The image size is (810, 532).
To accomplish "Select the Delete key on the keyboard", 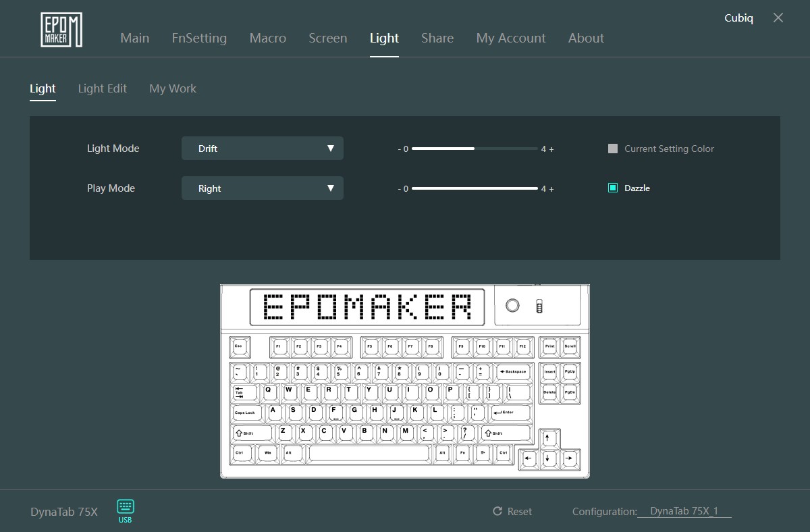I will [x=549, y=392].
